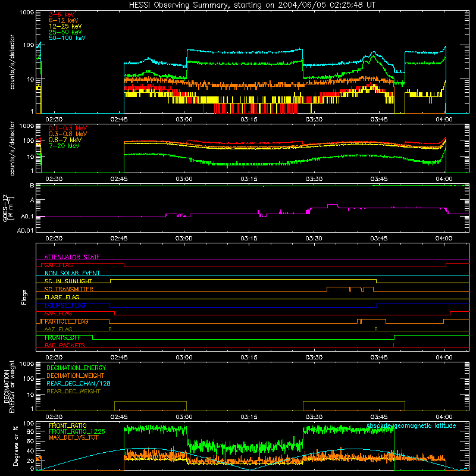Click the REAR_DEC_WEIGHT legend label
Viewport: 476px width, 476px height.
pyautogui.click(x=73, y=392)
